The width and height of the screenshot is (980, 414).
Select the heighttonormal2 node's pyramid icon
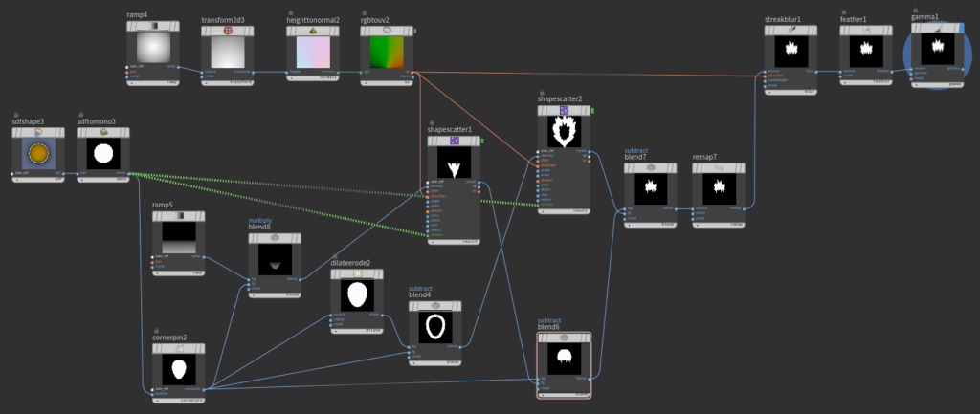pos(313,31)
